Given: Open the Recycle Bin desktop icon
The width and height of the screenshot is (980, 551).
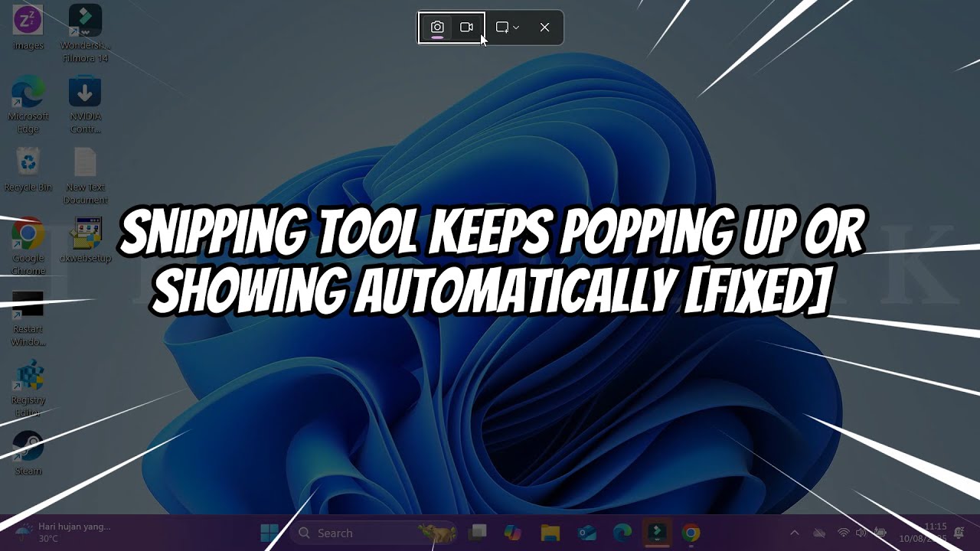Looking at the screenshot, I should click(28, 169).
